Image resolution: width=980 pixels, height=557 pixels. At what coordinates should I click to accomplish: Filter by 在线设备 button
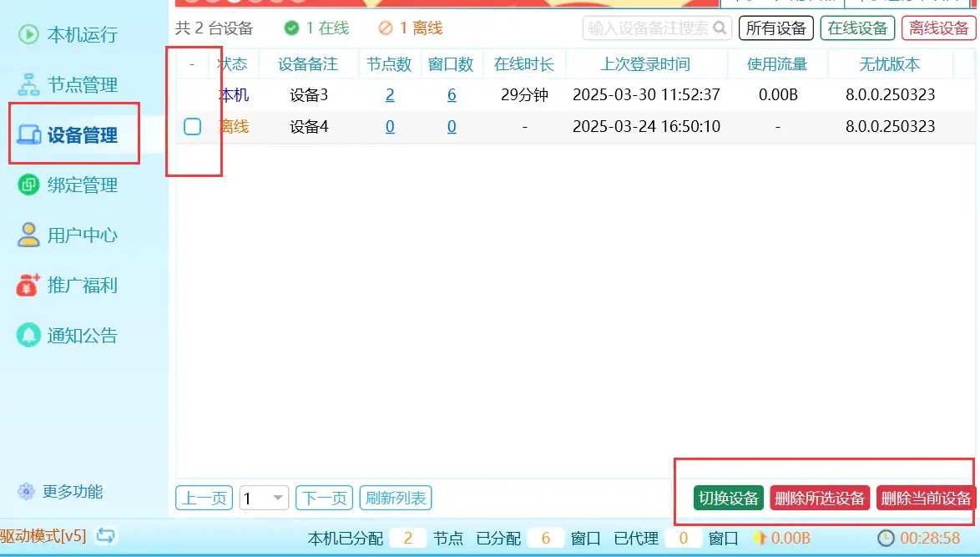[x=857, y=28]
